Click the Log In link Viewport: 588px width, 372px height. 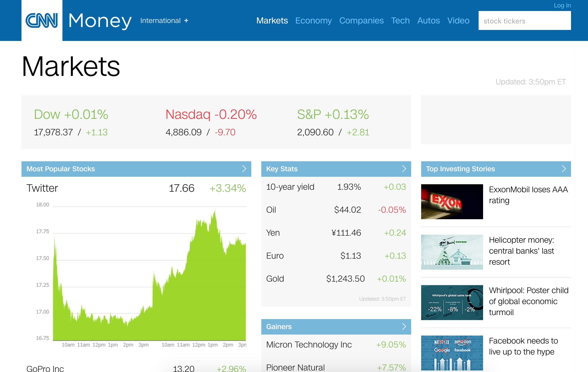[562, 5]
